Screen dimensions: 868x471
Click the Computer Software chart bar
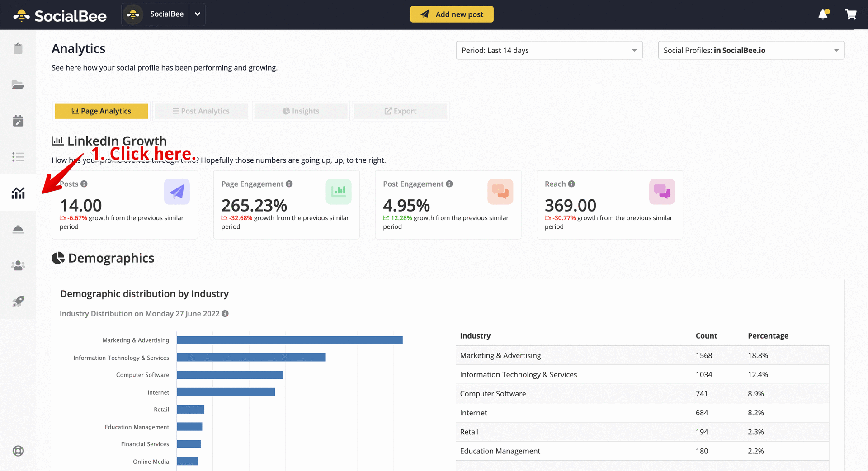pyautogui.click(x=230, y=375)
